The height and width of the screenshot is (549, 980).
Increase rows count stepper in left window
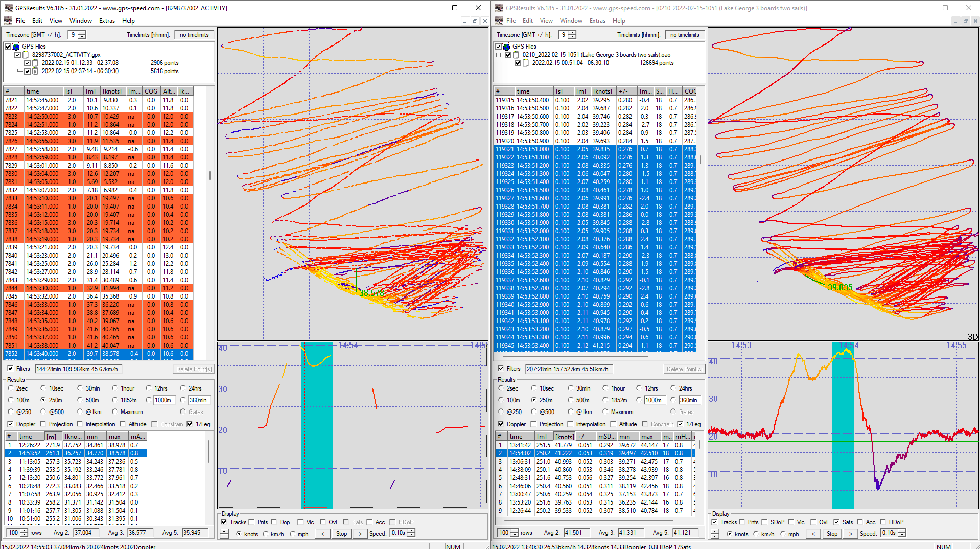24,531
